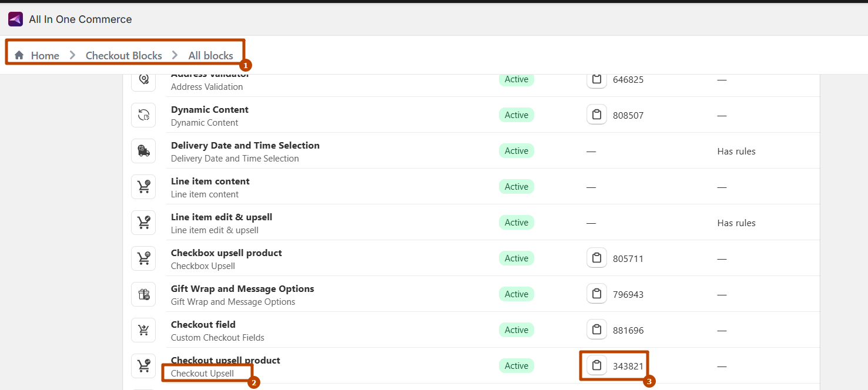Viewport: 868px width, 390px height.
Task: Click the Checkout field cart icon
Action: [143, 330]
